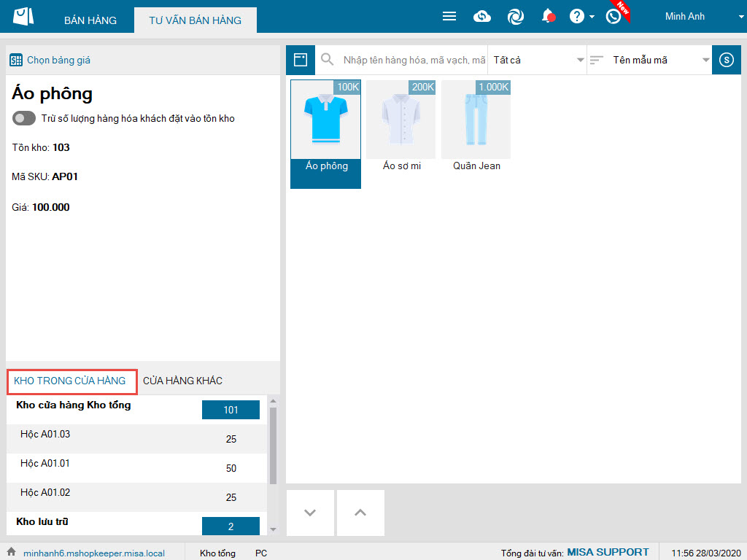Click the Giá 100.000 value
This screenshot has height=560, width=747.
tap(51, 207)
